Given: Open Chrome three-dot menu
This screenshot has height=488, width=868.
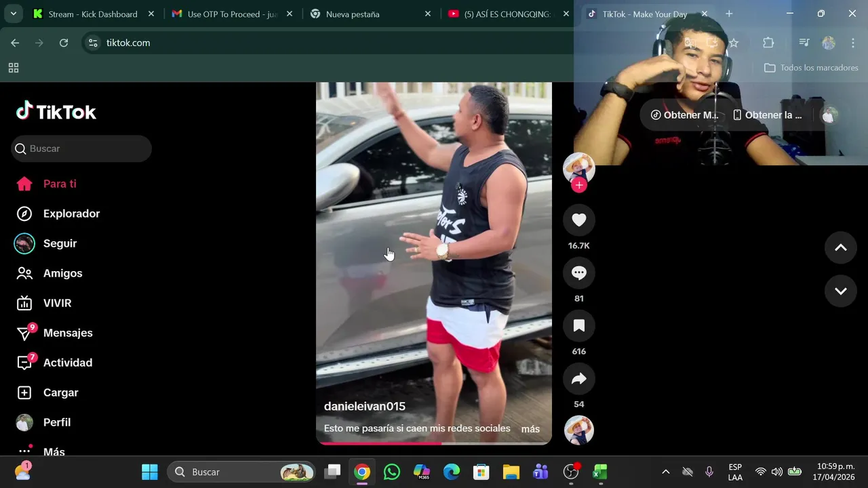Looking at the screenshot, I should pyautogui.click(x=852, y=43).
